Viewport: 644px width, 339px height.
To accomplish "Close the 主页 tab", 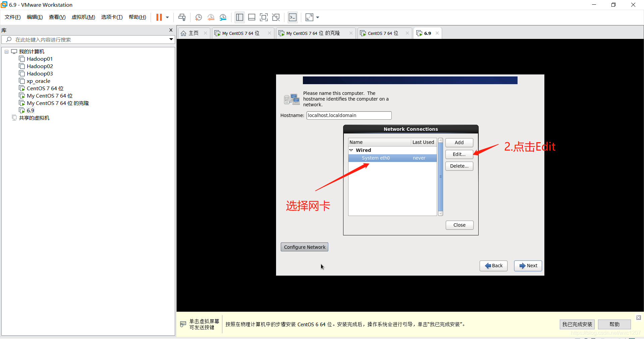I will coord(205,33).
